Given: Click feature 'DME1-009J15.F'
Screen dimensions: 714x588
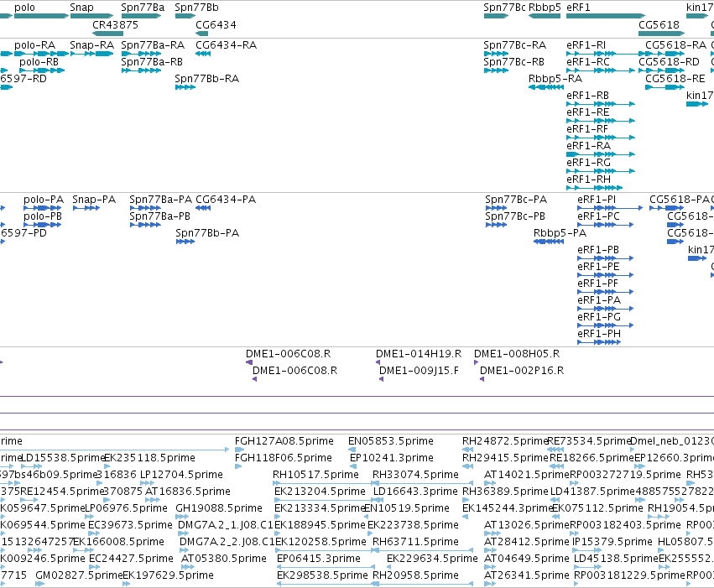Looking at the screenshot, I should click(419, 372).
